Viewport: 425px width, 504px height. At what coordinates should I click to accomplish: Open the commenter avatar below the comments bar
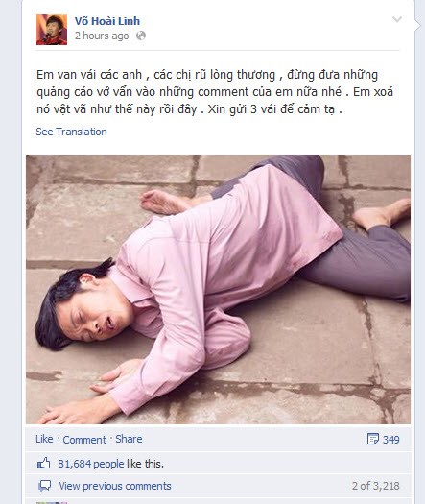pyautogui.click(x=52, y=502)
